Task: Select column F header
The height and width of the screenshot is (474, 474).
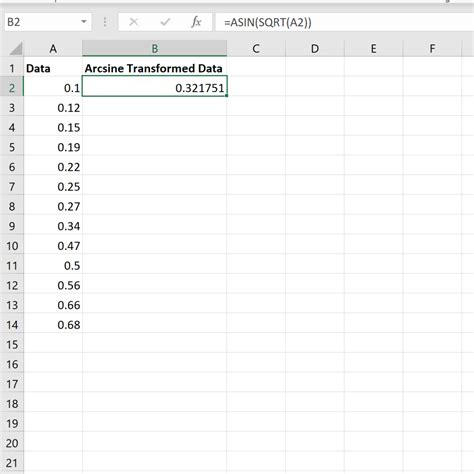Action: coord(432,49)
